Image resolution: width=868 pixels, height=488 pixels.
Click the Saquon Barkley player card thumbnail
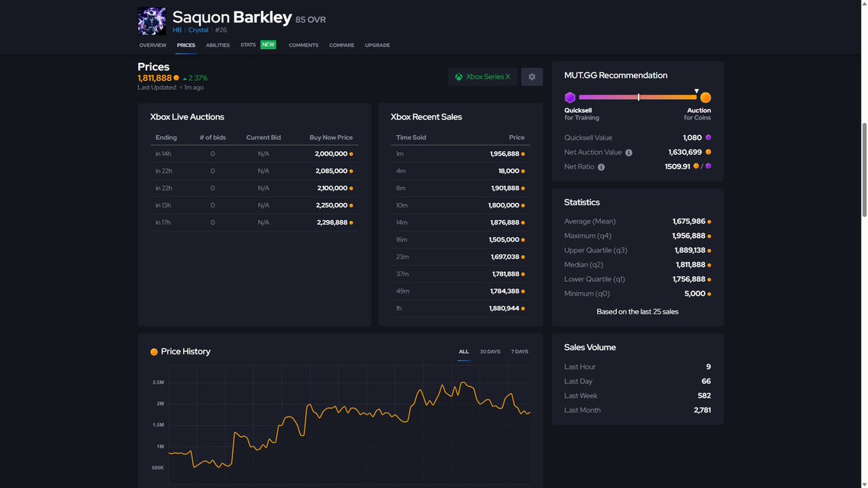(152, 22)
